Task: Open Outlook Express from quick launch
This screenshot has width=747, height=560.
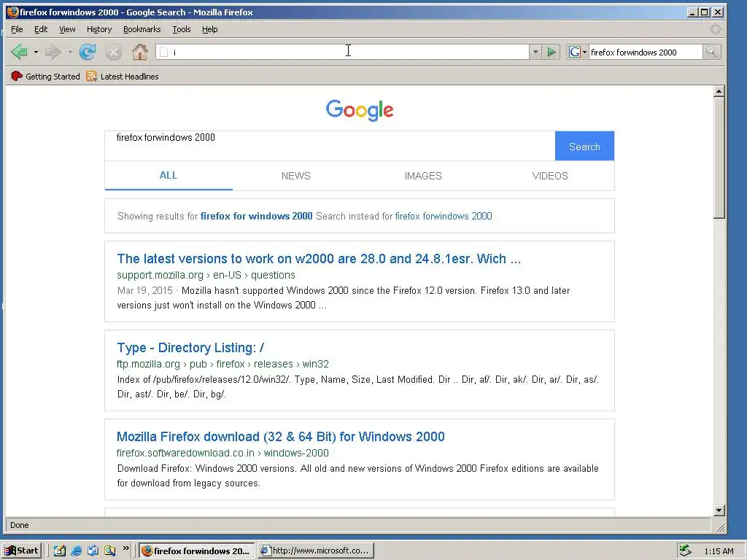Action: (x=93, y=551)
